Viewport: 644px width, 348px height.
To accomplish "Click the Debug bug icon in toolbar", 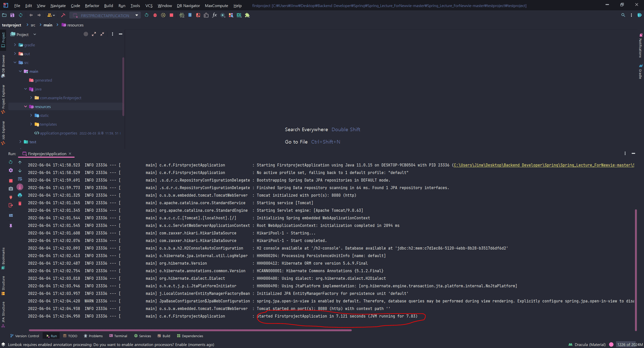I will (155, 15).
